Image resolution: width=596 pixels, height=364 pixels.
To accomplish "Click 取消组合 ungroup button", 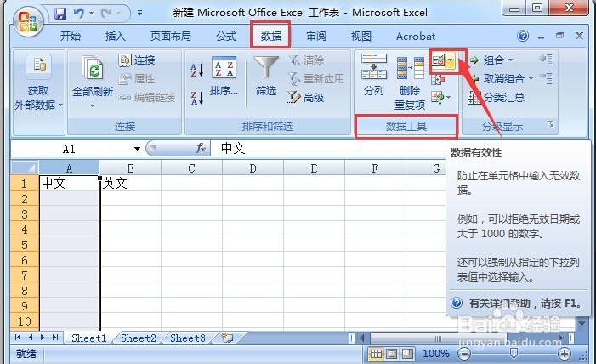I will [x=499, y=79].
